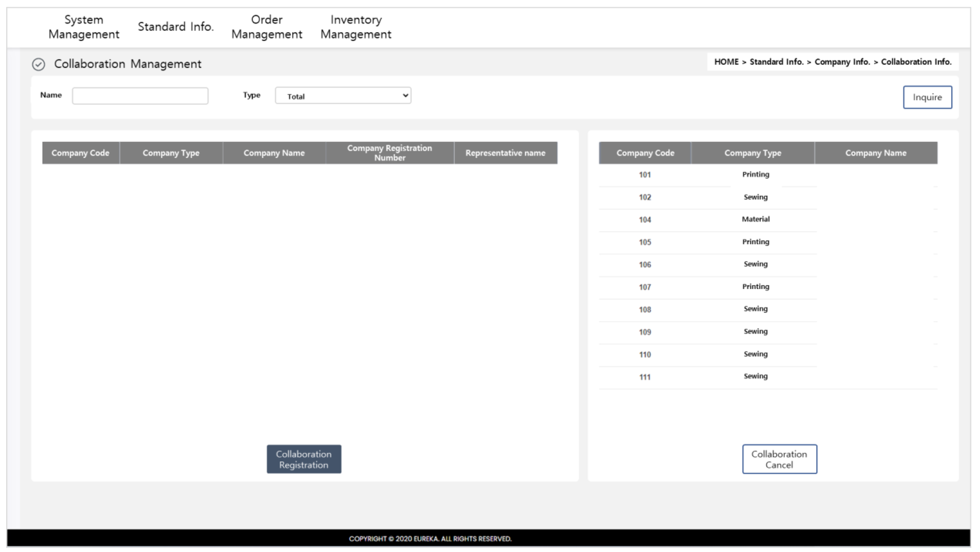Click the Collaboration Registration button

click(x=304, y=459)
